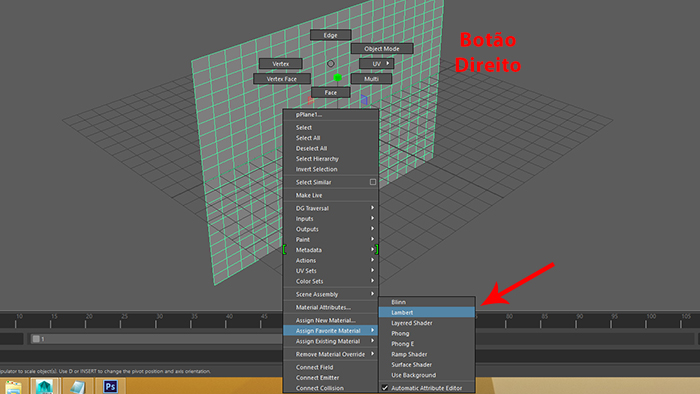Image resolution: width=700 pixels, height=394 pixels.
Task: Open Maya icon in the taskbar
Action: [45, 386]
